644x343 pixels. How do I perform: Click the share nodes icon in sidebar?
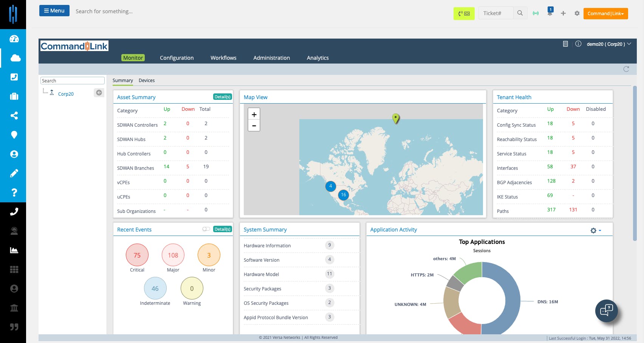14,115
